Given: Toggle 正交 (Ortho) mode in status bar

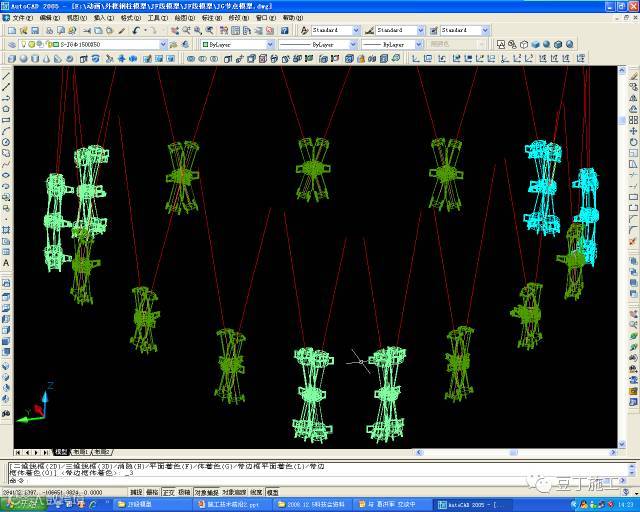Looking at the screenshot, I should tap(169, 492).
